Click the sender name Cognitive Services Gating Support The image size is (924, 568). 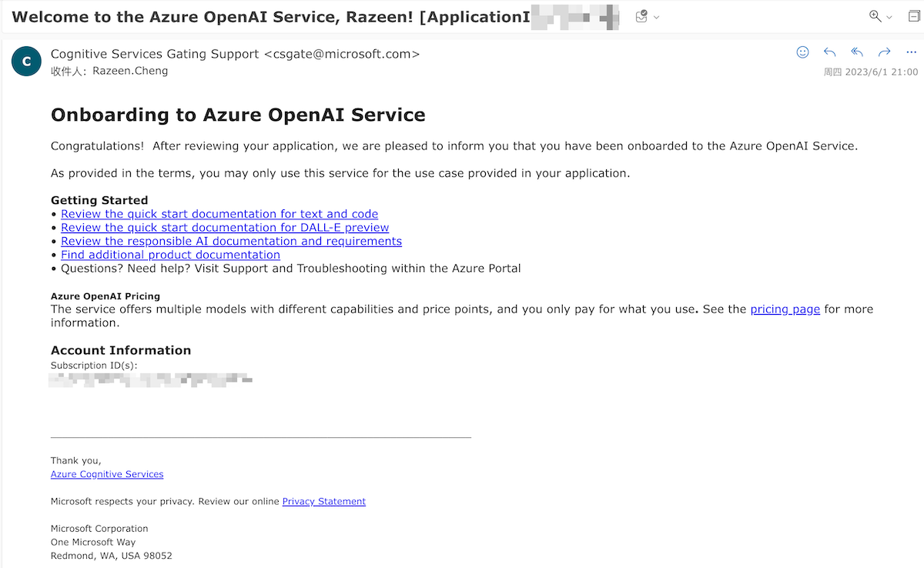(x=155, y=54)
